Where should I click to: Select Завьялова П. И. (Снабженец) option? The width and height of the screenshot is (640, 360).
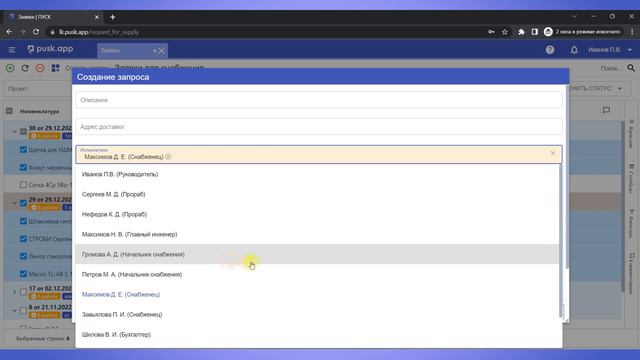(x=317, y=314)
